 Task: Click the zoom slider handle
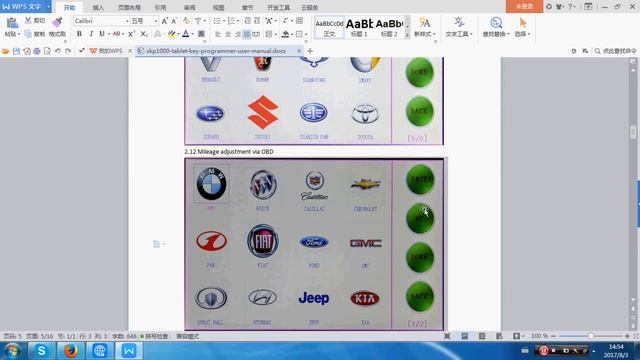click(x=591, y=336)
